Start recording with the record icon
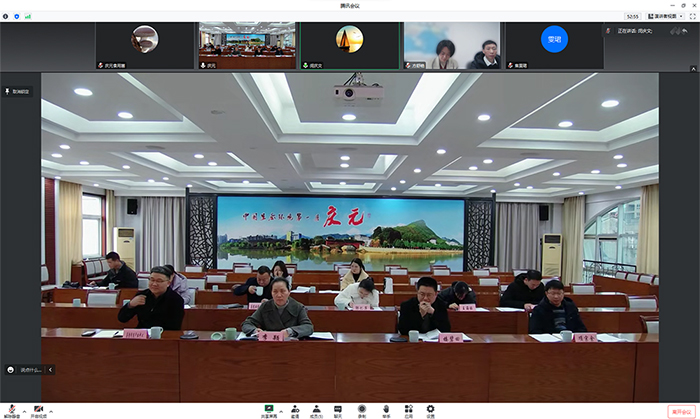Screen dimensions: 700x419 [x=362, y=408]
